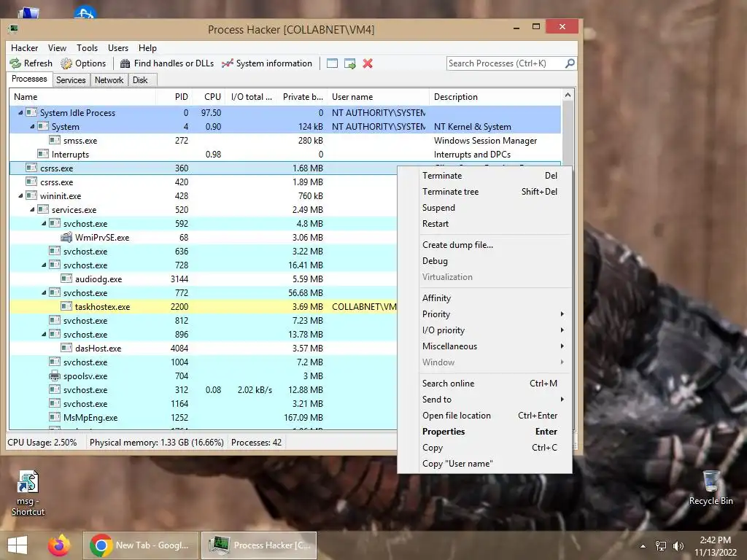Collapse the System Idle Process tree node

[20, 113]
